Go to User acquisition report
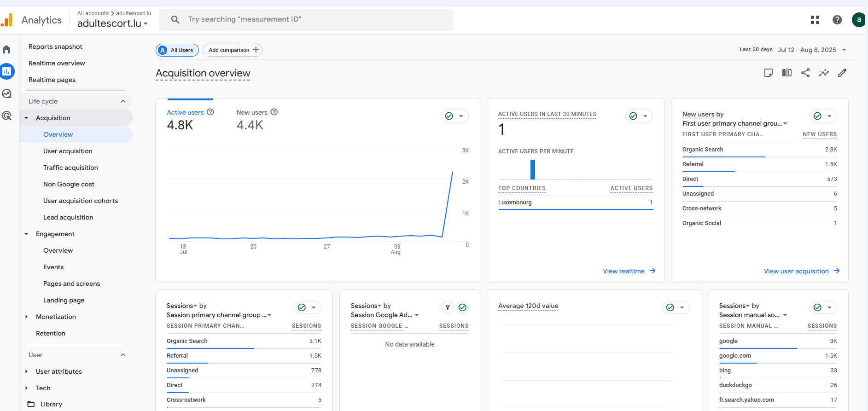 pos(68,151)
